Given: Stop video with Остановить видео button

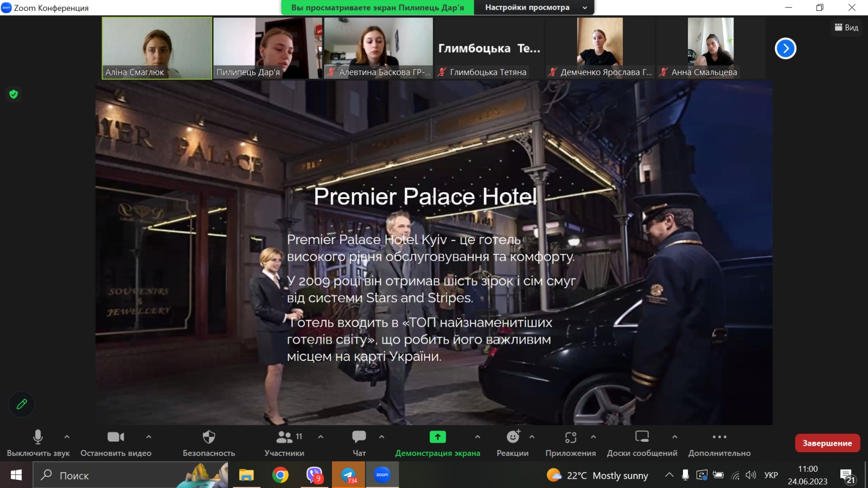Looking at the screenshot, I should pyautogui.click(x=116, y=443).
